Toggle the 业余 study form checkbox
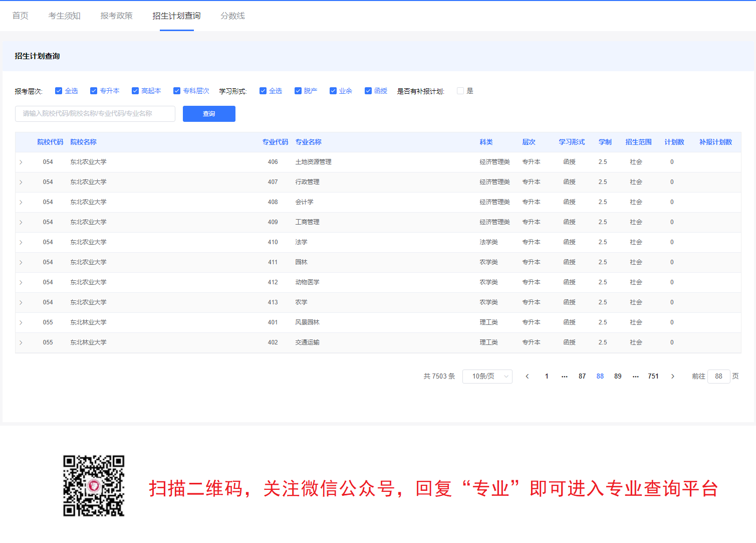 coord(333,91)
